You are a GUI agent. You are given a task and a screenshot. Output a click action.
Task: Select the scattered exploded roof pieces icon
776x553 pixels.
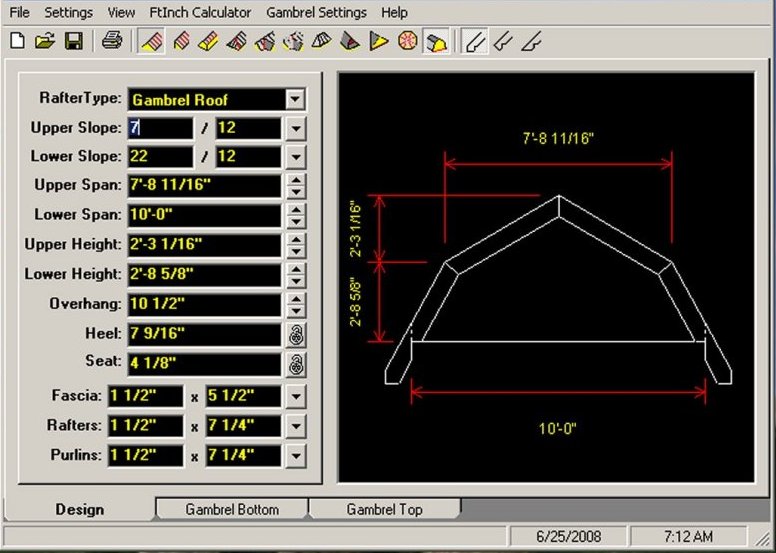[x=293, y=41]
